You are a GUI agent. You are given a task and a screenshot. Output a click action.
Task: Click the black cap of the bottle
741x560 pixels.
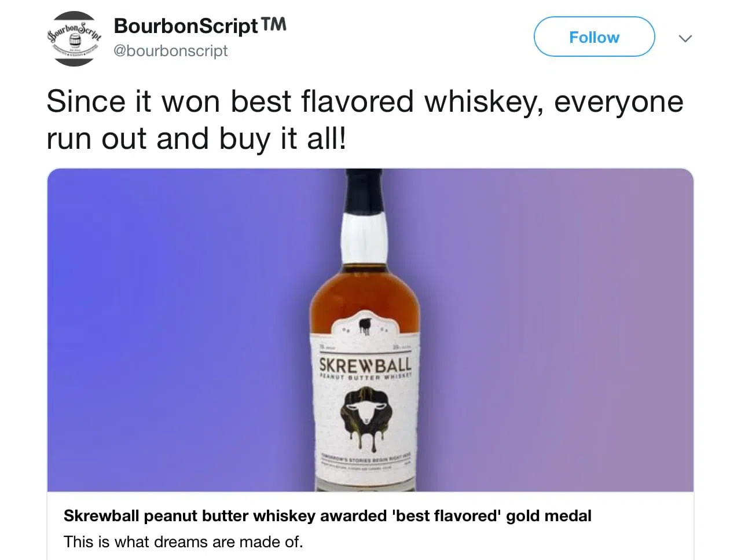364,191
